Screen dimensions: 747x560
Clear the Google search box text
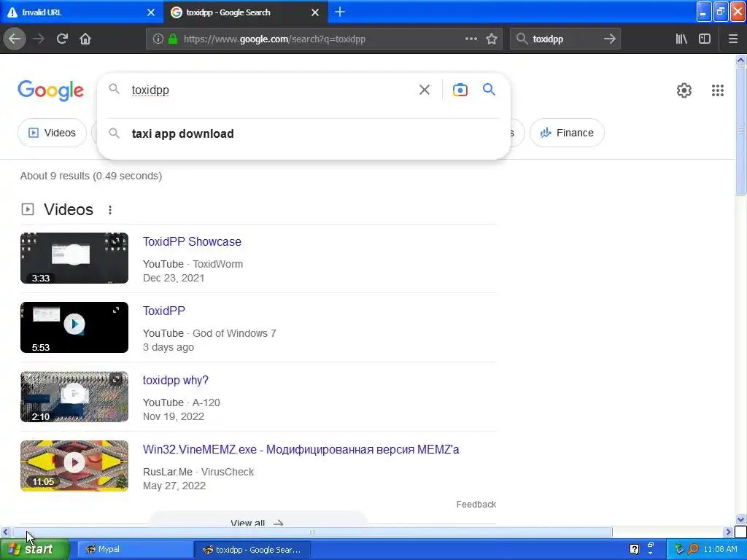pos(424,90)
